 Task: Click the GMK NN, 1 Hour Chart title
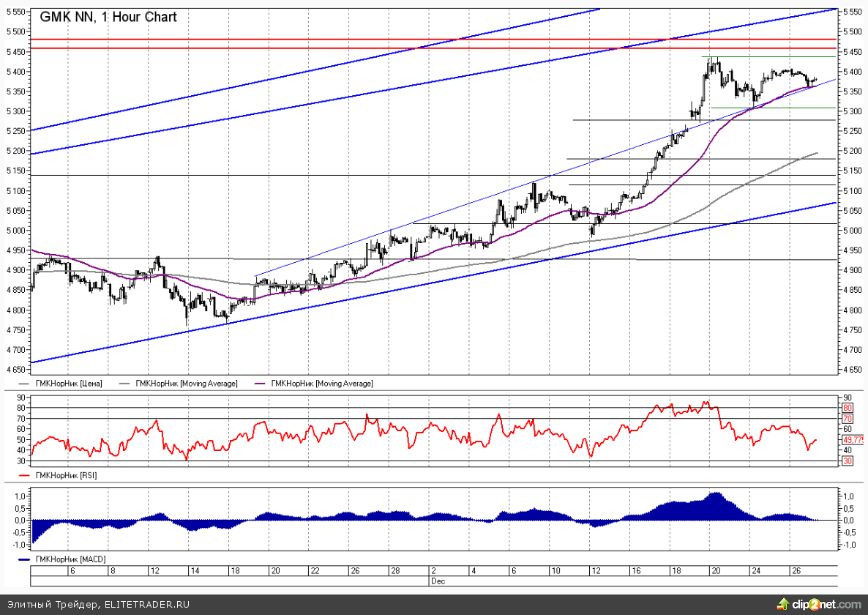(x=108, y=17)
